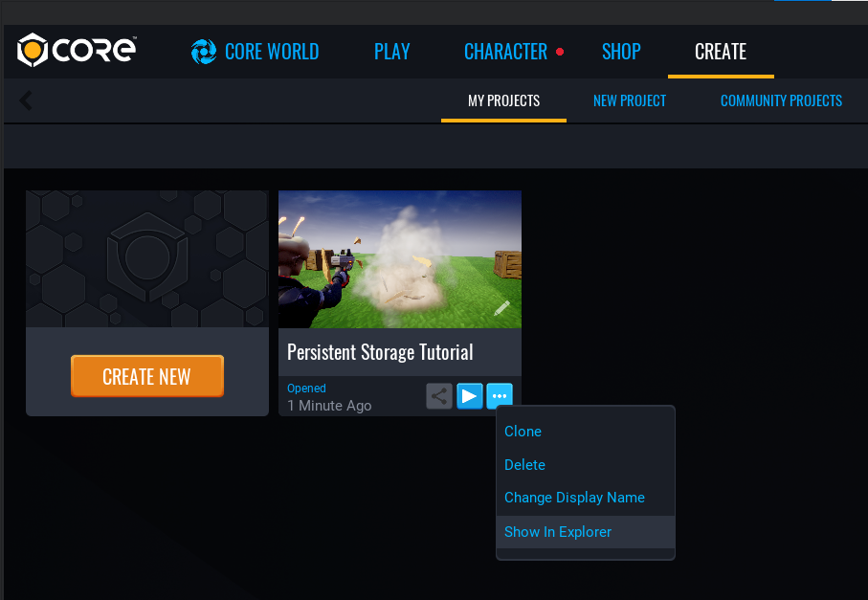
Task: Open the Character tab
Action: click(505, 52)
